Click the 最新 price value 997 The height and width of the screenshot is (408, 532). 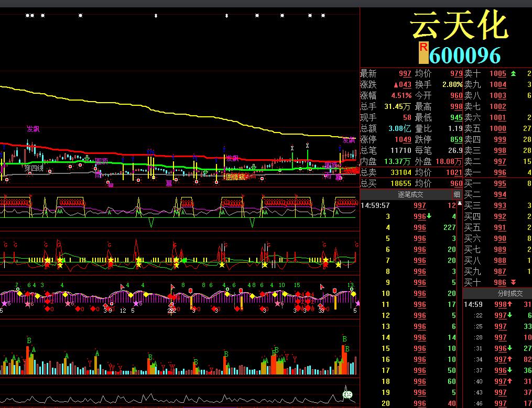[405, 73]
